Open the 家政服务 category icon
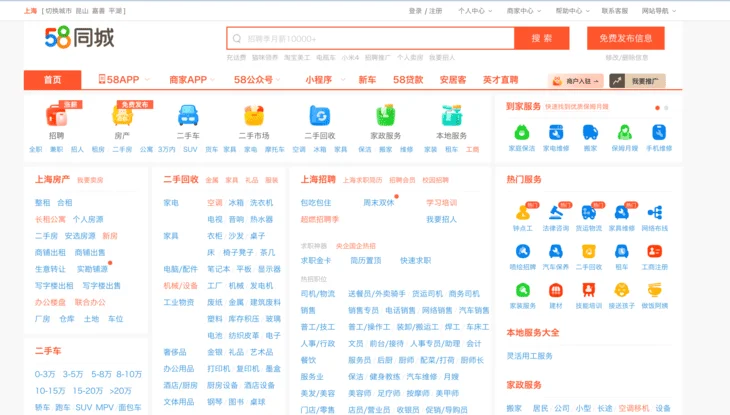730x415 pixels. [x=385, y=116]
